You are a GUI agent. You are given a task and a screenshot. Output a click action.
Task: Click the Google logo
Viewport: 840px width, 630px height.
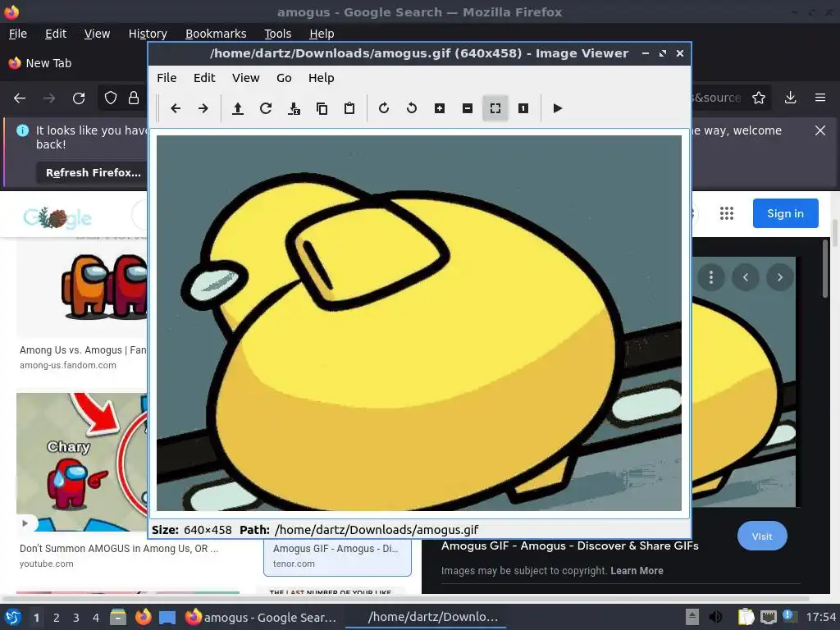coord(57,217)
